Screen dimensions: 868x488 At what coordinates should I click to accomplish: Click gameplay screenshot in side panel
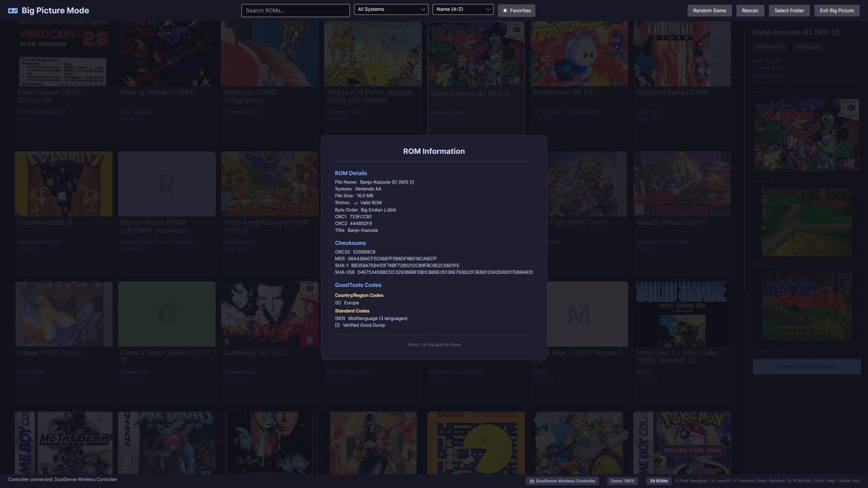click(x=807, y=223)
